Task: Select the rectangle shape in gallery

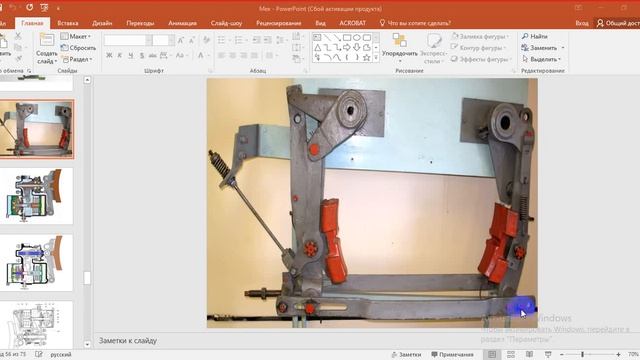Action: [x=347, y=38]
